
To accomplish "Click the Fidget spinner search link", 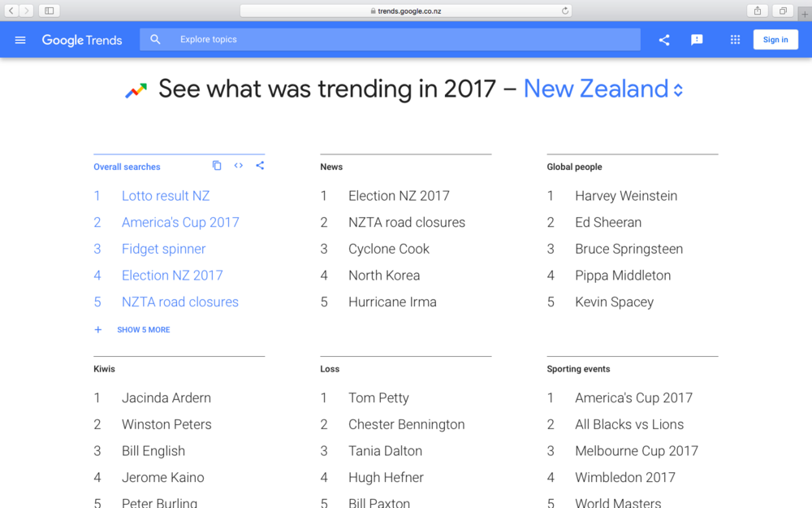I will coord(163,249).
